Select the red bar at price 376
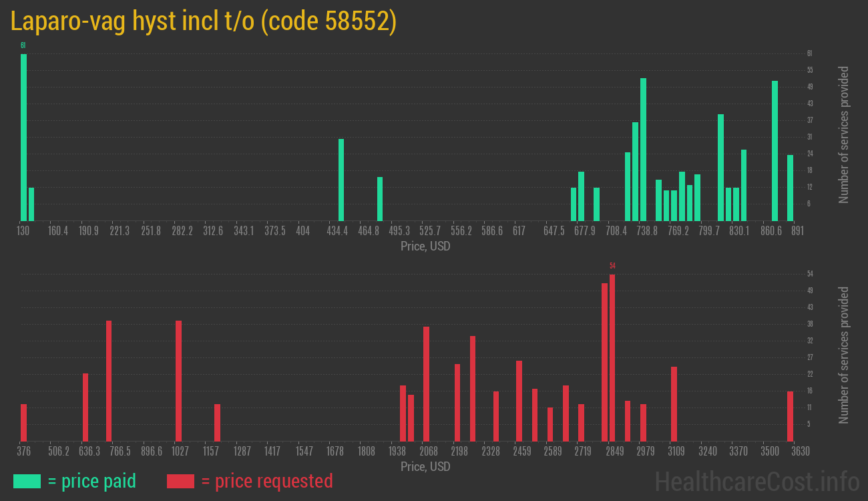This screenshot has height=501, width=868. [23, 422]
